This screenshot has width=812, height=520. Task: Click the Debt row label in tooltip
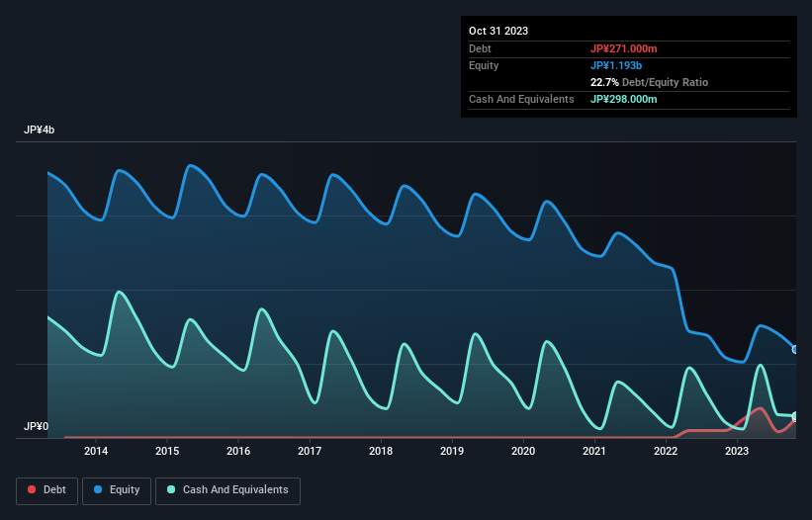[480, 48]
